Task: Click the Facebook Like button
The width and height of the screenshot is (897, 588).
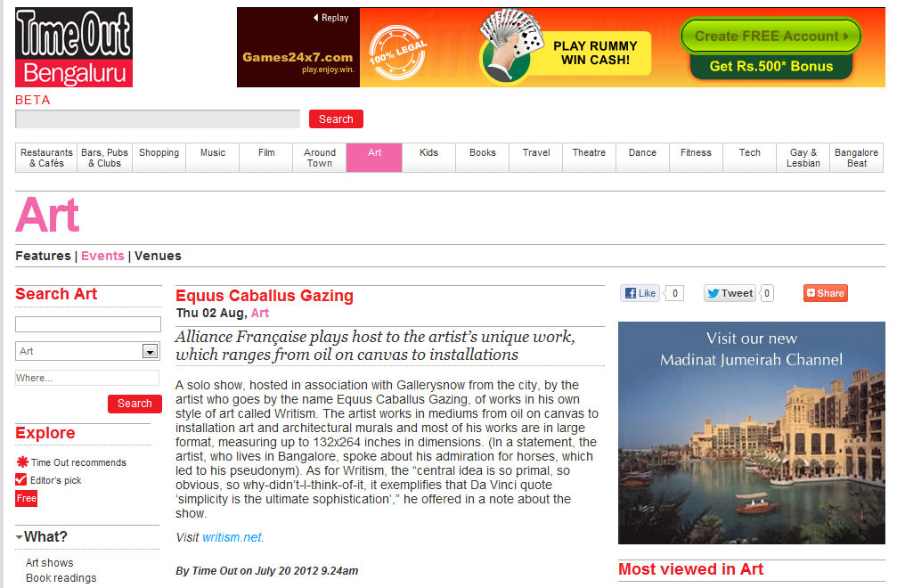Action: click(640, 293)
